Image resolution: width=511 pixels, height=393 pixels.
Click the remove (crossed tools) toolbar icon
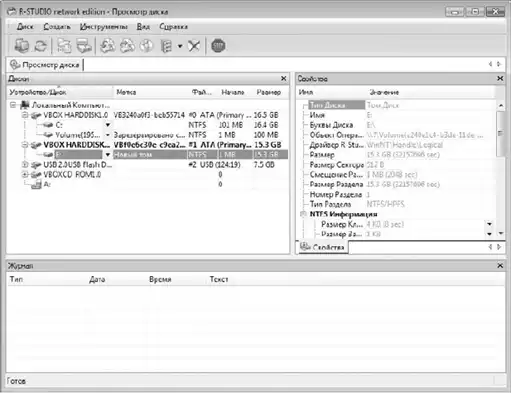pos(194,46)
